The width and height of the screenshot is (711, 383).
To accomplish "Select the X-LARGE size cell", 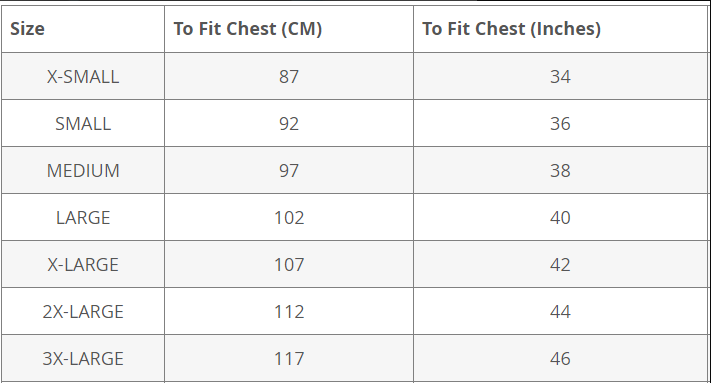I will (83, 264).
